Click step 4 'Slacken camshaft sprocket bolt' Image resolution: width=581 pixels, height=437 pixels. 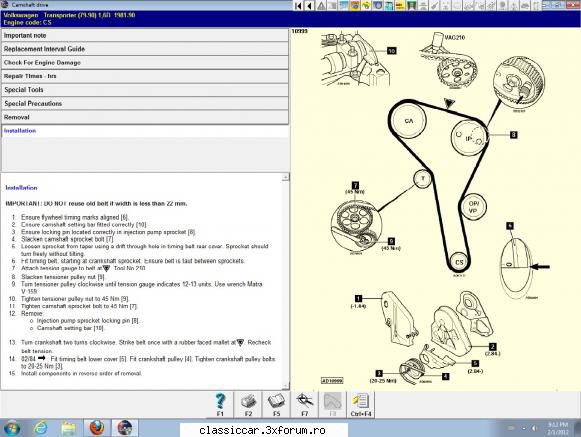coord(67,239)
